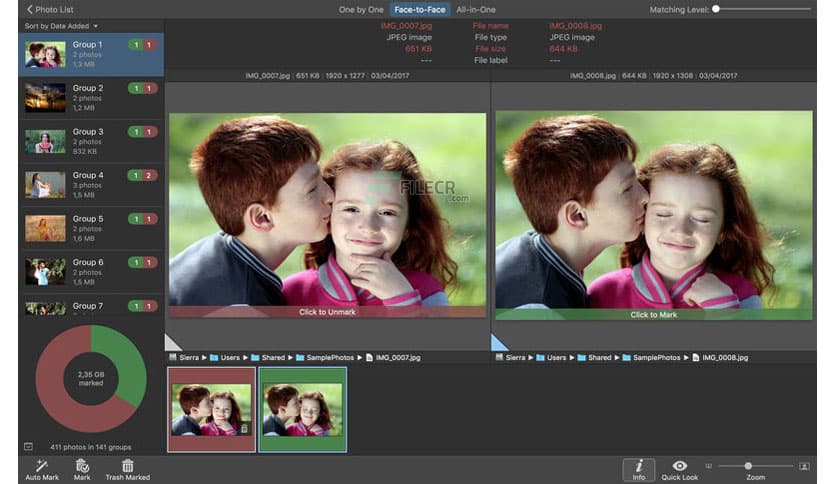Select Group 4 with 3 photos
836x484 pixels.
click(x=91, y=184)
